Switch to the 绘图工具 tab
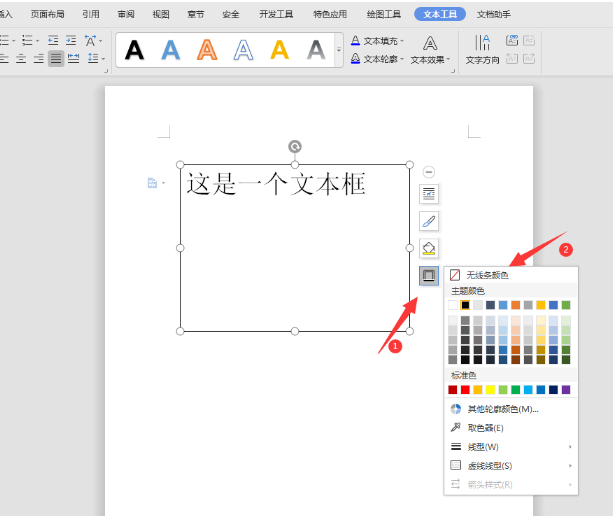 coord(384,14)
